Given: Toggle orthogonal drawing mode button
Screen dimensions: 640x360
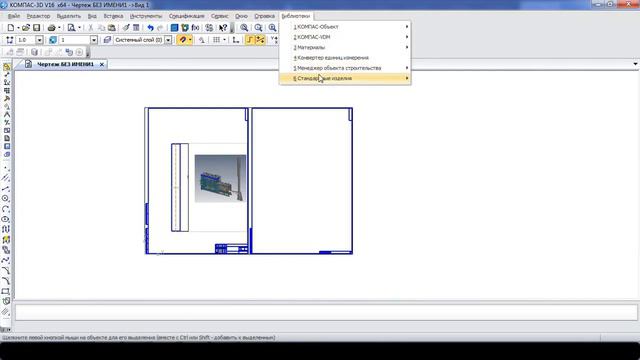Looking at the screenshot, I should [x=249, y=40].
